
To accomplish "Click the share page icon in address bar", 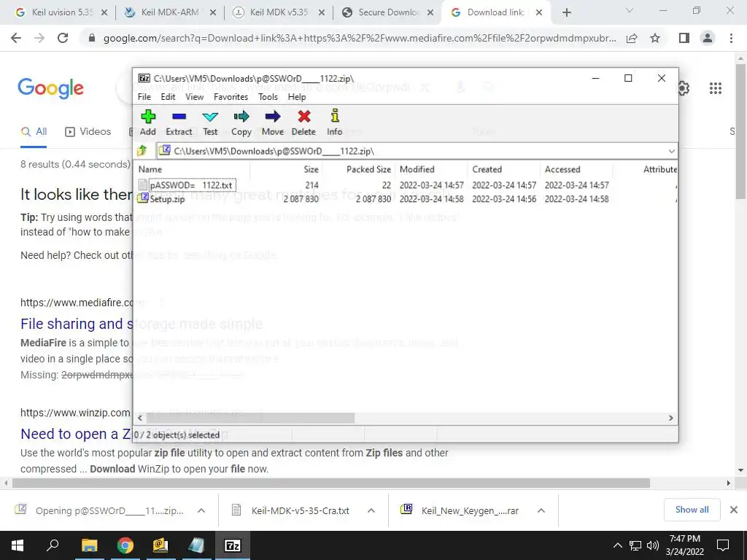I will [632, 38].
